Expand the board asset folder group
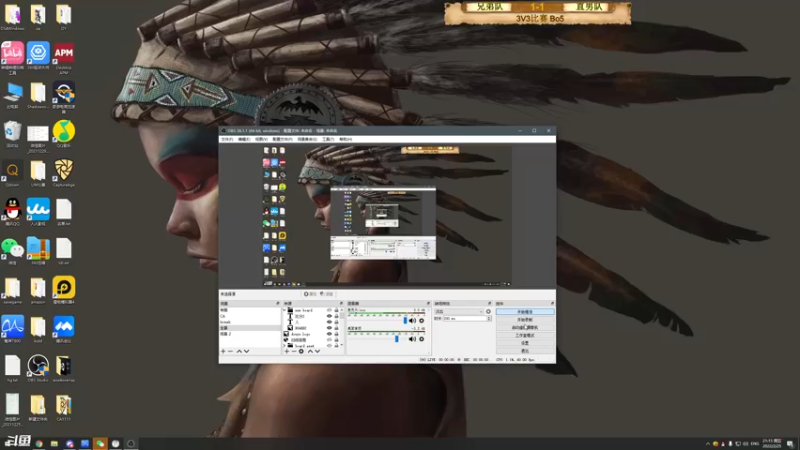The height and width of the screenshot is (450, 800). (285, 345)
